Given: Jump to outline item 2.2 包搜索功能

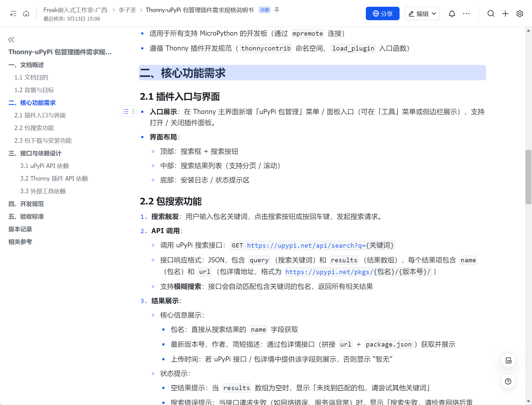Looking at the screenshot, I should [34, 128].
